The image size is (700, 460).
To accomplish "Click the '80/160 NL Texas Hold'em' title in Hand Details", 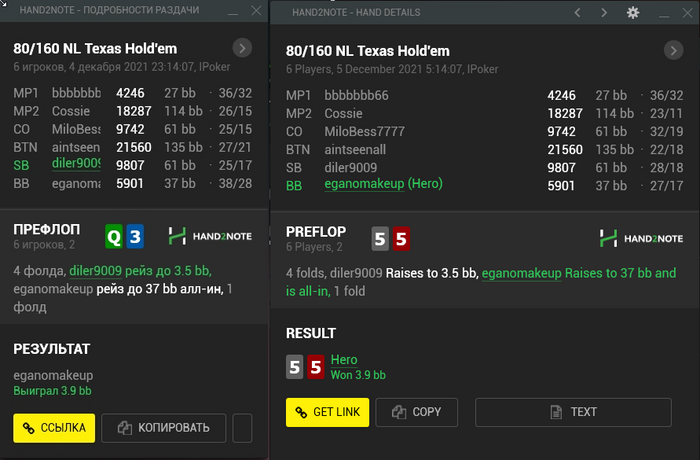I will click(367, 51).
